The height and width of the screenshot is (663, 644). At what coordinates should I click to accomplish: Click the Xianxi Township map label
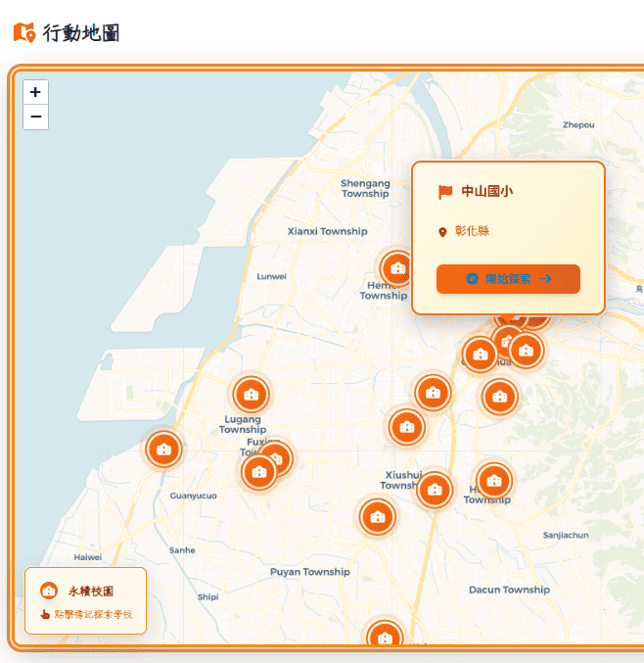click(327, 232)
